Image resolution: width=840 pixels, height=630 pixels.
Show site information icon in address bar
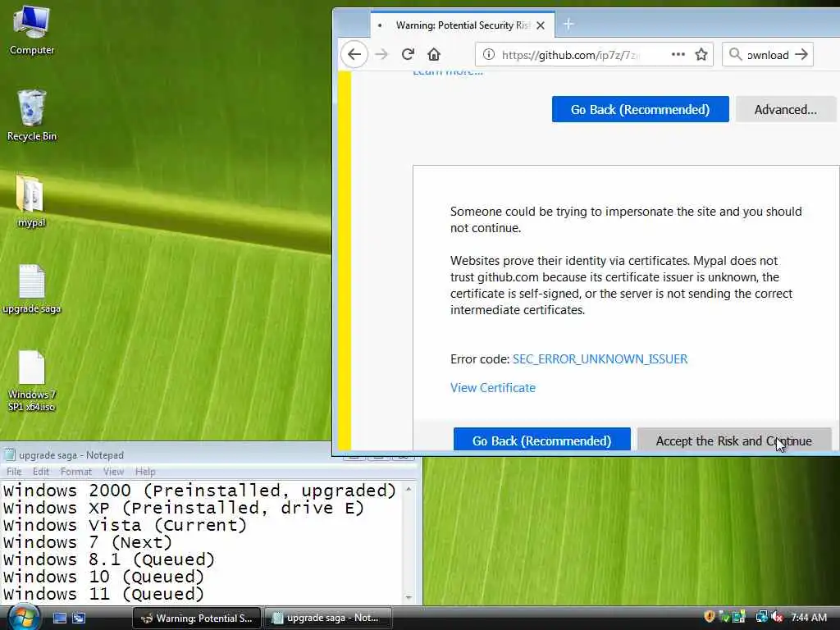[489, 54]
